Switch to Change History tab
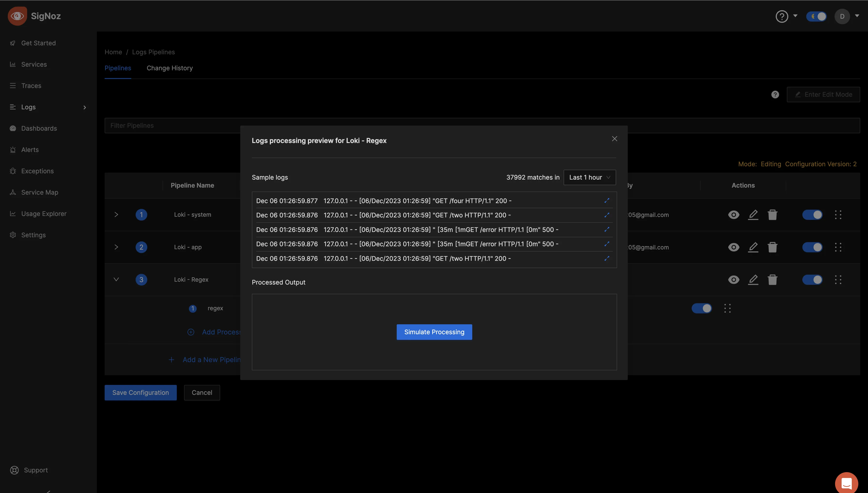Viewport: 868px width, 493px height. pos(170,68)
